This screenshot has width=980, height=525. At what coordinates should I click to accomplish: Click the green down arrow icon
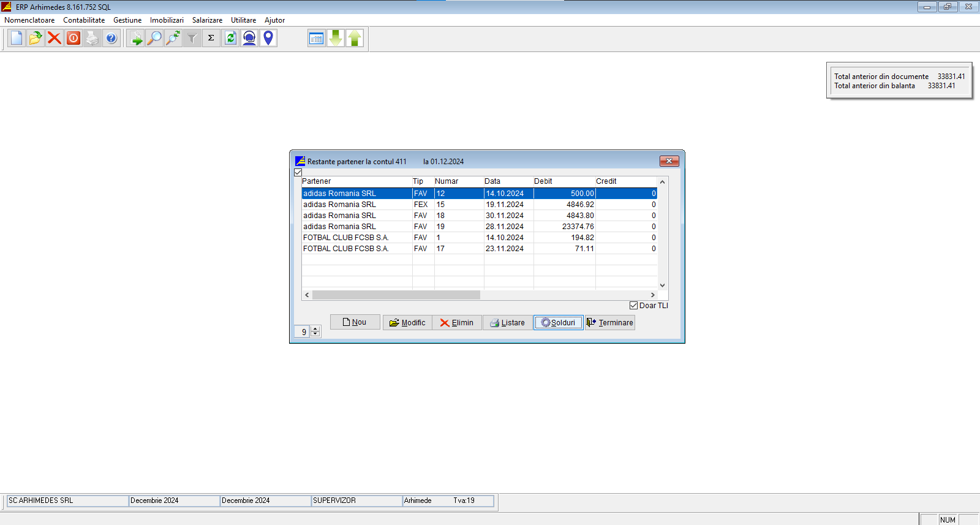click(x=336, y=39)
